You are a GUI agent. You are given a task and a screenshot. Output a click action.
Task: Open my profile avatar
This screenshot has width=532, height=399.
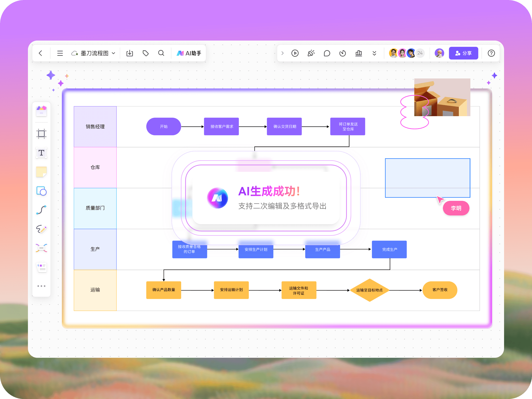[x=439, y=53]
